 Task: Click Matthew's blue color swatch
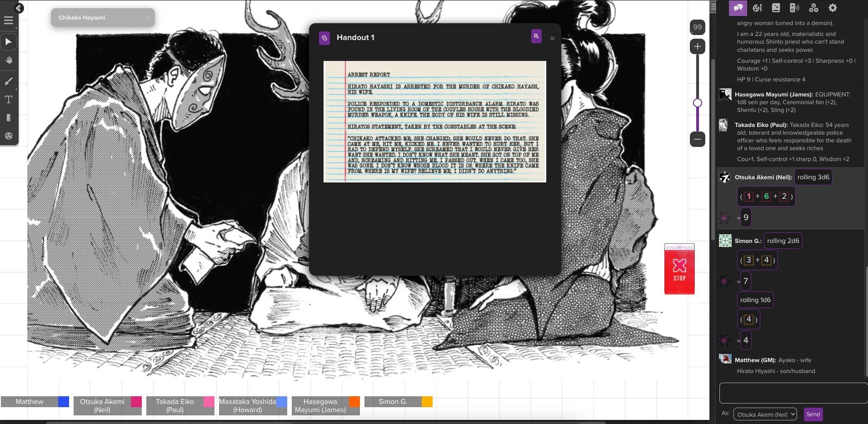coord(64,402)
